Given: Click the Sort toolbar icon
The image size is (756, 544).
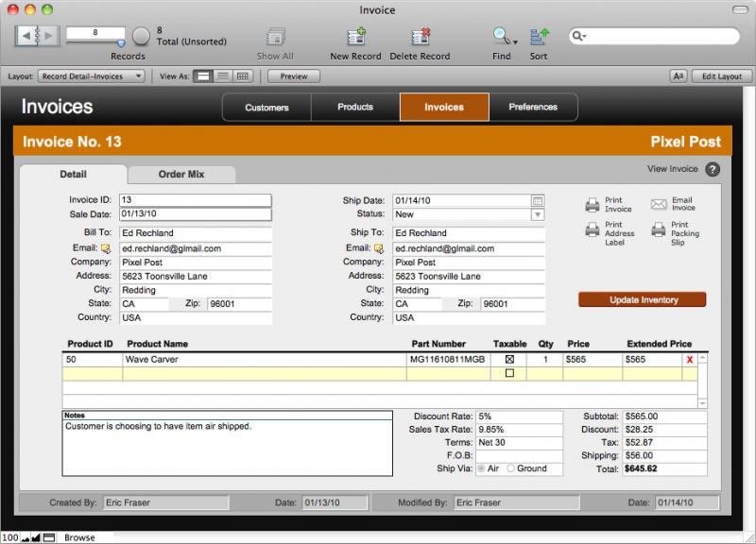Looking at the screenshot, I should 539,38.
